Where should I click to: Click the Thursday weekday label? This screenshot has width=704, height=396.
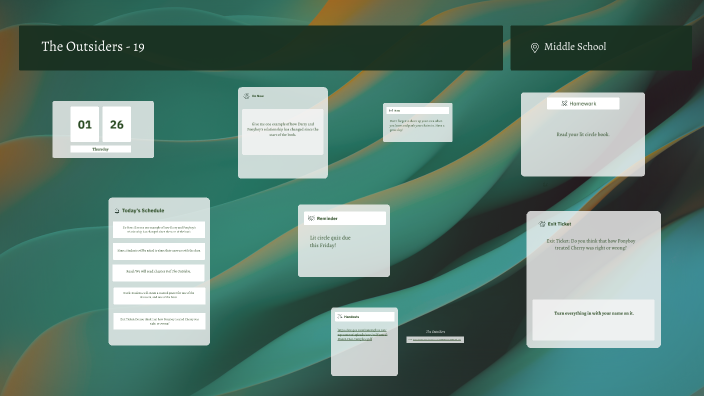[101, 149]
